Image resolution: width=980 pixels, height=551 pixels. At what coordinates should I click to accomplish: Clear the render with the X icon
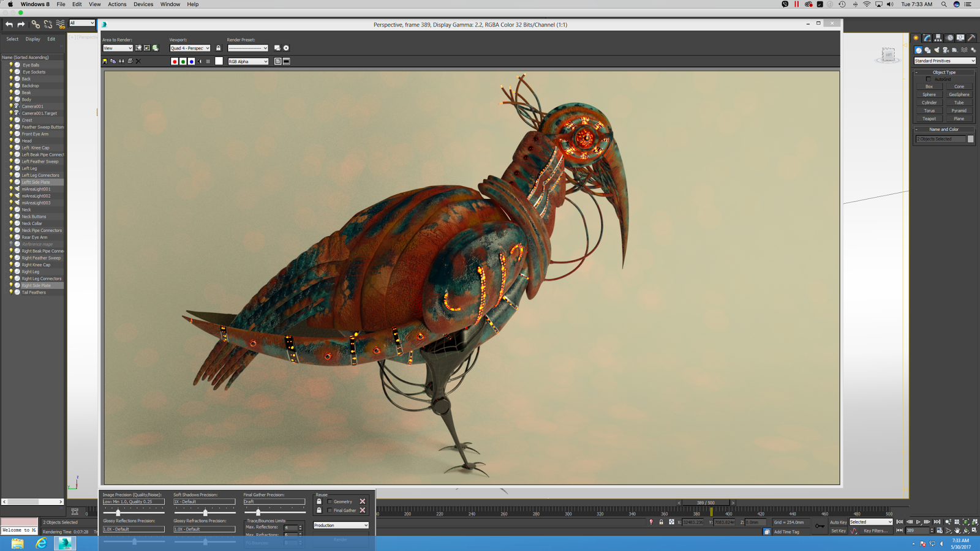[138, 61]
